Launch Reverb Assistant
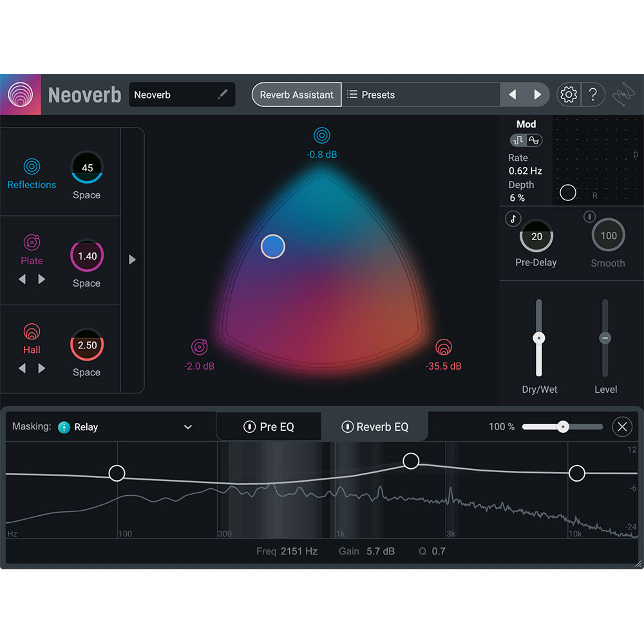The image size is (644, 644). pos(296,94)
